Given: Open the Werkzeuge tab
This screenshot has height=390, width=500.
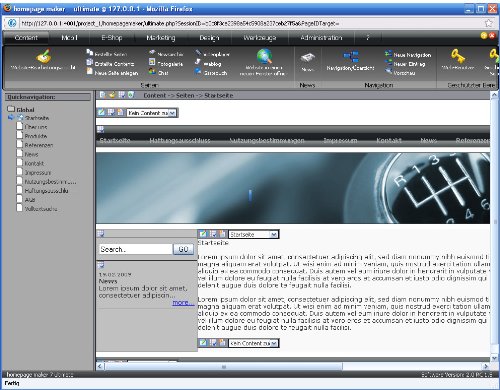Looking at the screenshot, I should click(260, 38).
